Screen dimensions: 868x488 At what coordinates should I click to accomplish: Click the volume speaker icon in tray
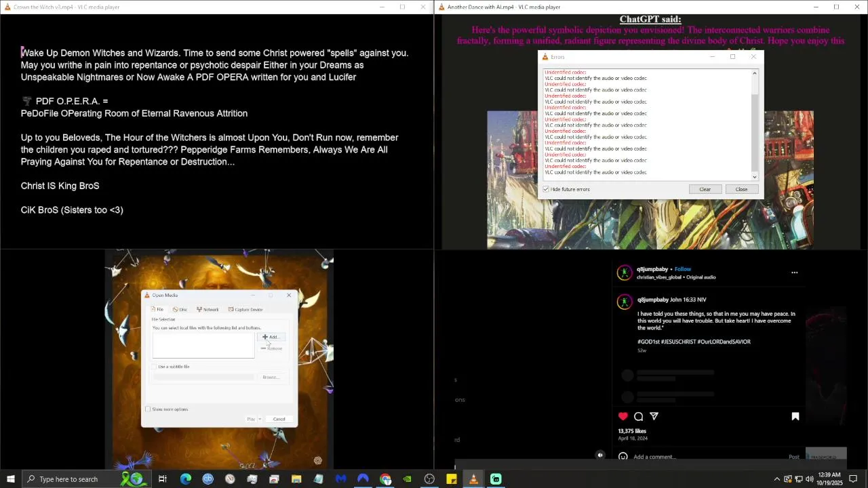[x=809, y=479]
